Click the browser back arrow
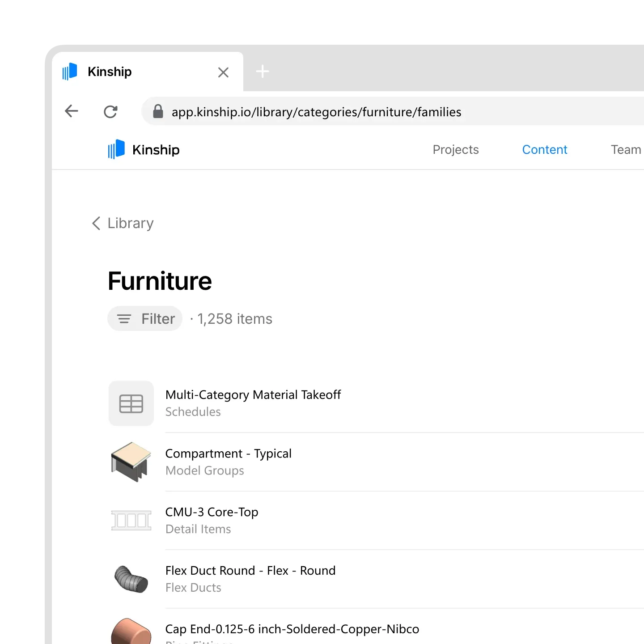This screenshot has width=644, height=644. coord(72,111)
